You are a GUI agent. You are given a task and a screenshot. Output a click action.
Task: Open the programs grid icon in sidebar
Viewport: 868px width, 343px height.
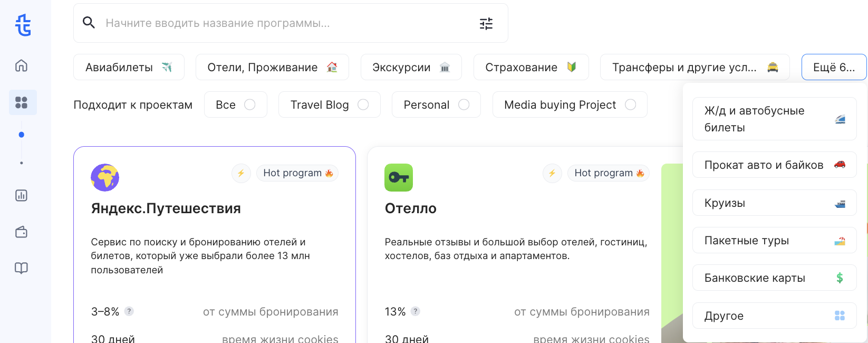tap(22, 102)
